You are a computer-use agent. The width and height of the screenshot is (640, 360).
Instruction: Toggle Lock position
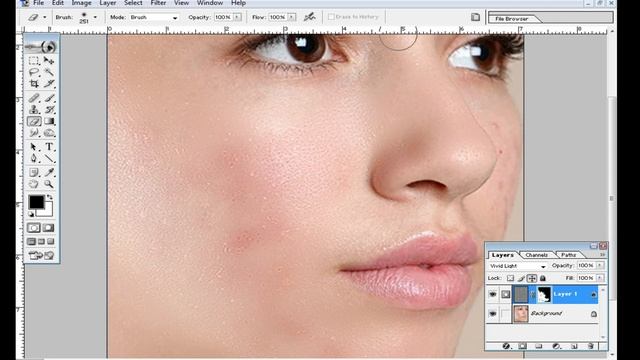click(x=531, y=278)
